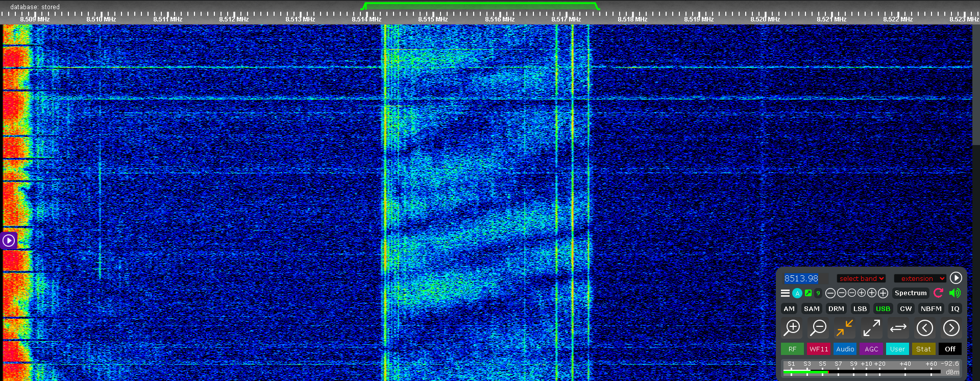Click the 8.510 MHz frequency scale label
This screenshot has width=980, height=381.
point(101,19)
